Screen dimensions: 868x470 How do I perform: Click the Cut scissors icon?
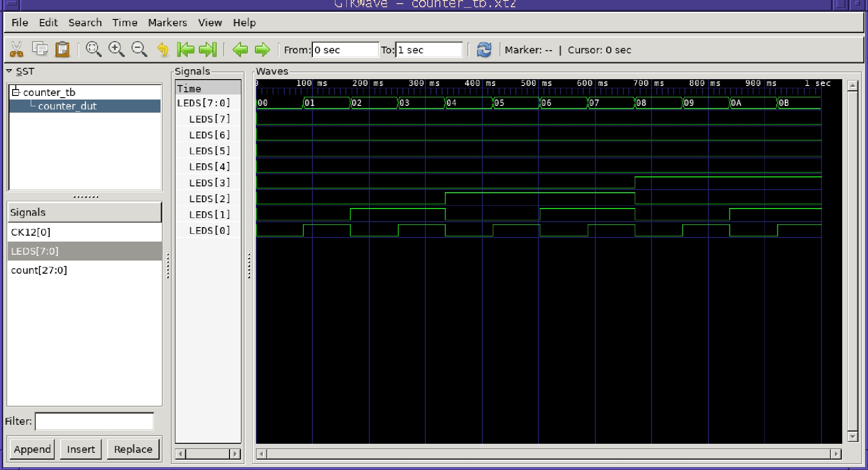[17, 49]
